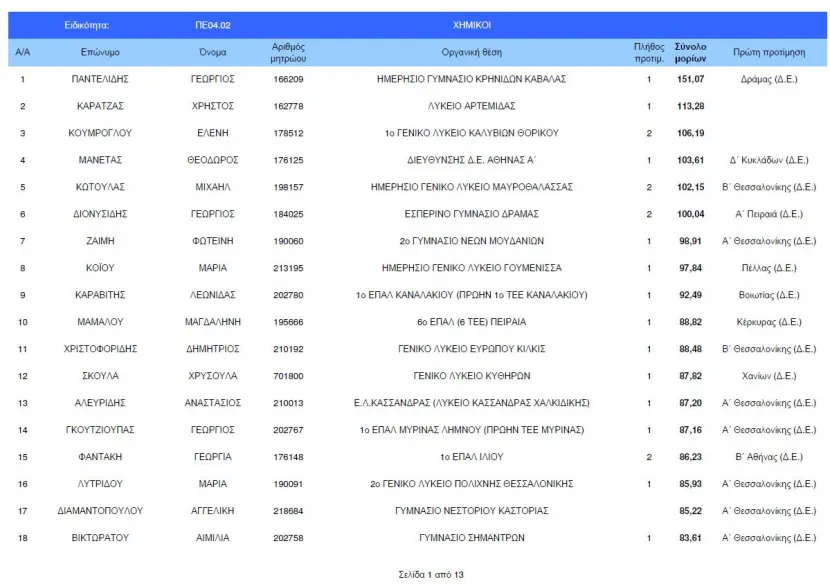Select the Β΄ Αθήνας (Δ.Ε.) preference cell
This screenshot has height=584, width=830.
[769, 457]
